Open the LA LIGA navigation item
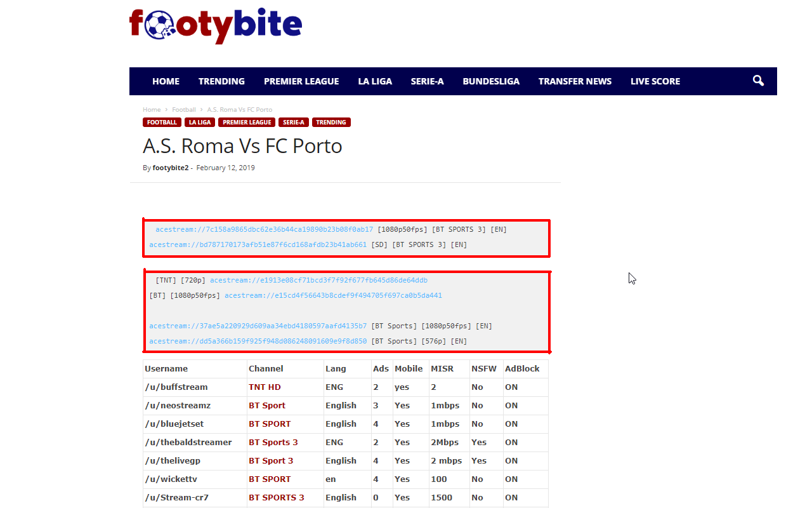 (x=375, y=81)
